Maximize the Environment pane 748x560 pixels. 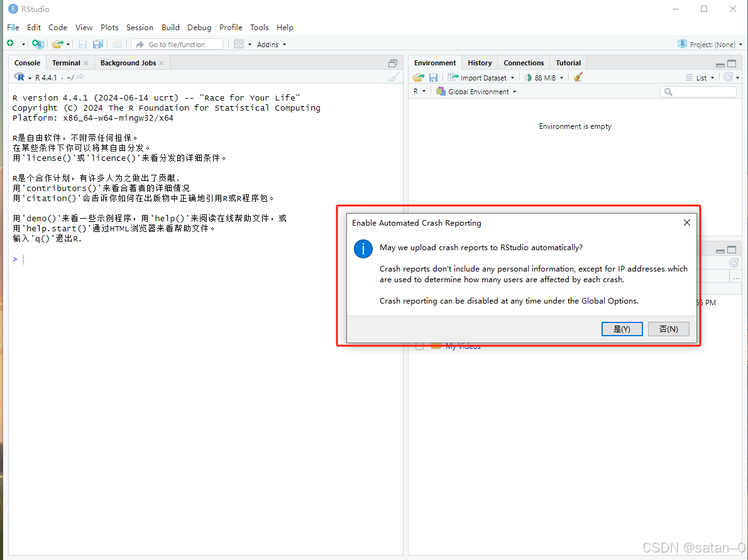[732, 63]
